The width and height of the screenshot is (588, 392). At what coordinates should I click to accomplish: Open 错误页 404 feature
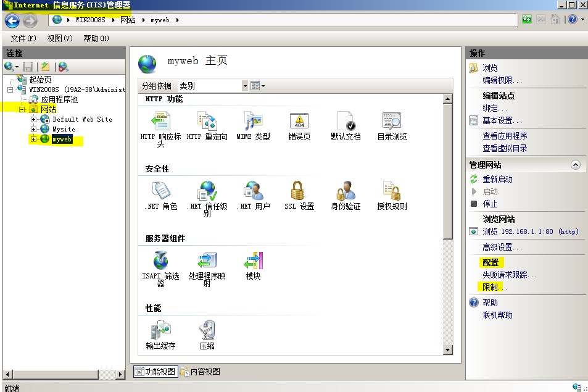(x=299, y=126)
